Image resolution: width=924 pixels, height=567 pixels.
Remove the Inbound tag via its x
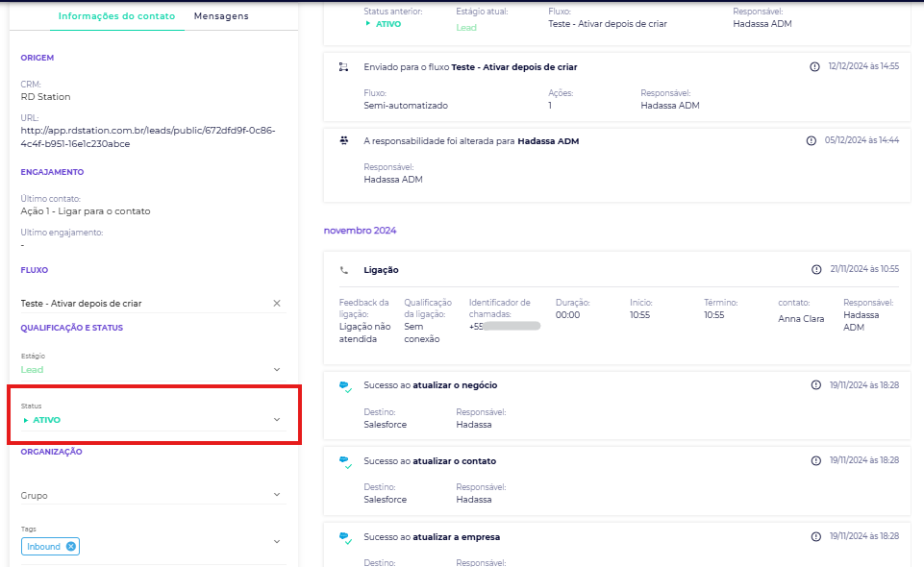tap(71, 547)
